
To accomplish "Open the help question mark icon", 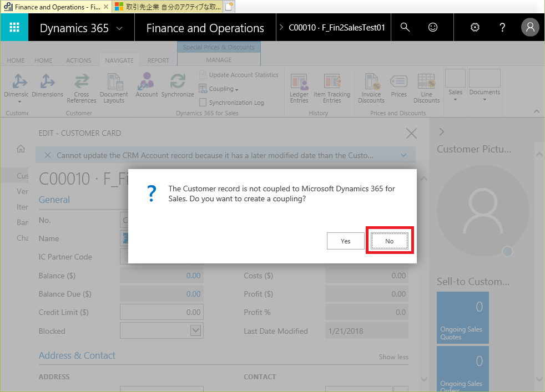I will pyautogui.click(x=502, y=27).
